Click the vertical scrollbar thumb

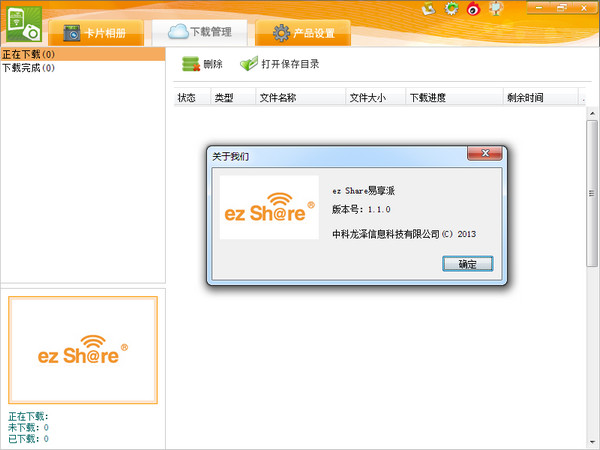pos(592,193)
